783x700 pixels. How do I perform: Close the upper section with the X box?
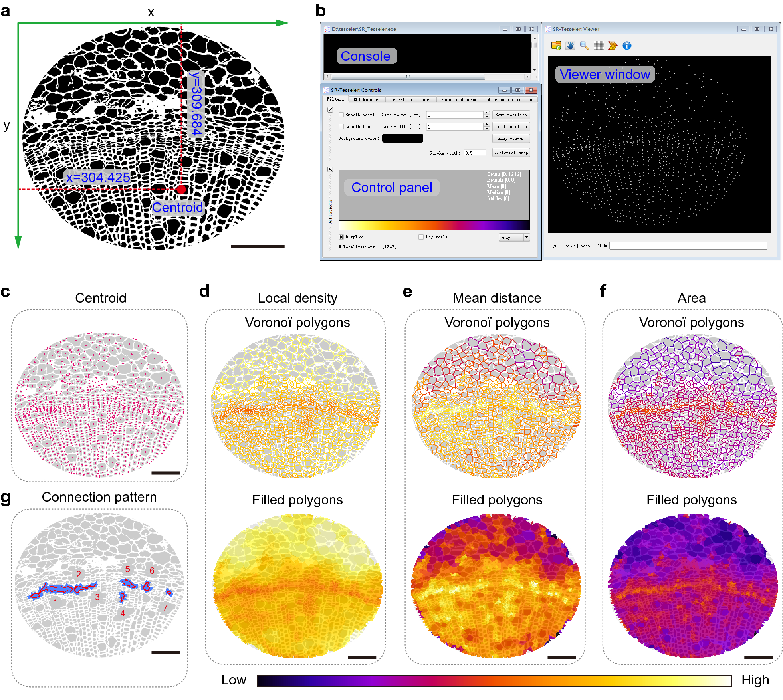[x=330, y=110]
